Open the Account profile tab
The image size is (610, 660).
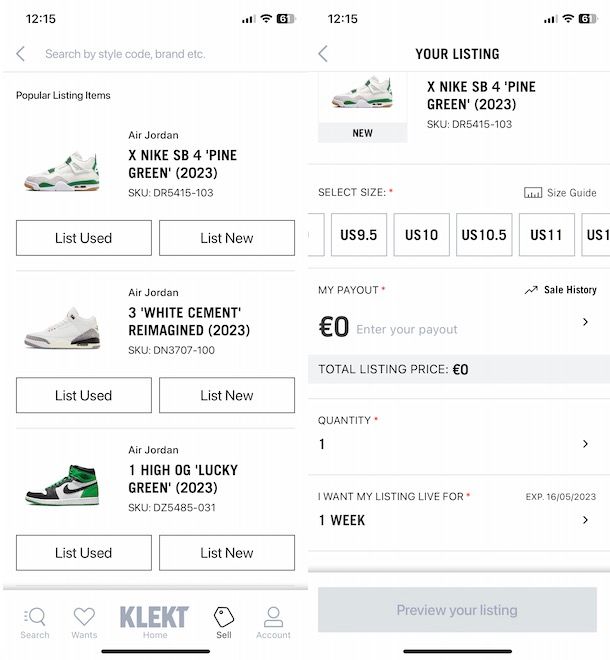pyautogui.click(x=273, y=620)
